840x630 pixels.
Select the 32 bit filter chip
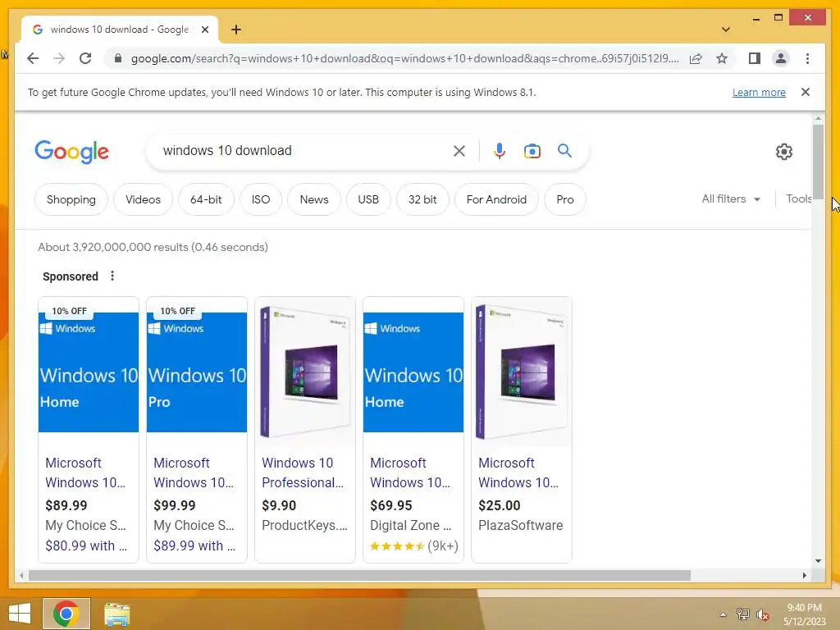422,199
